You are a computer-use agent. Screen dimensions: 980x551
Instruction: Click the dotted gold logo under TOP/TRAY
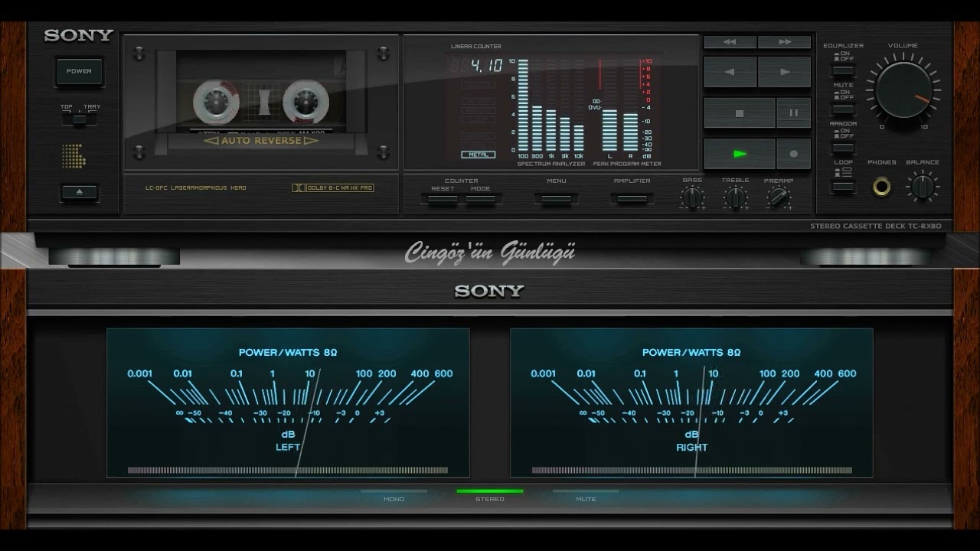pos(74,156)
